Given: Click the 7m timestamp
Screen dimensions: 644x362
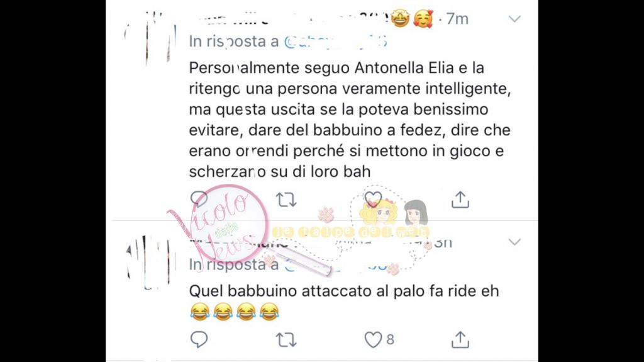Looking at the screenshot, I should pyautogui.click(x=457, y=19).
